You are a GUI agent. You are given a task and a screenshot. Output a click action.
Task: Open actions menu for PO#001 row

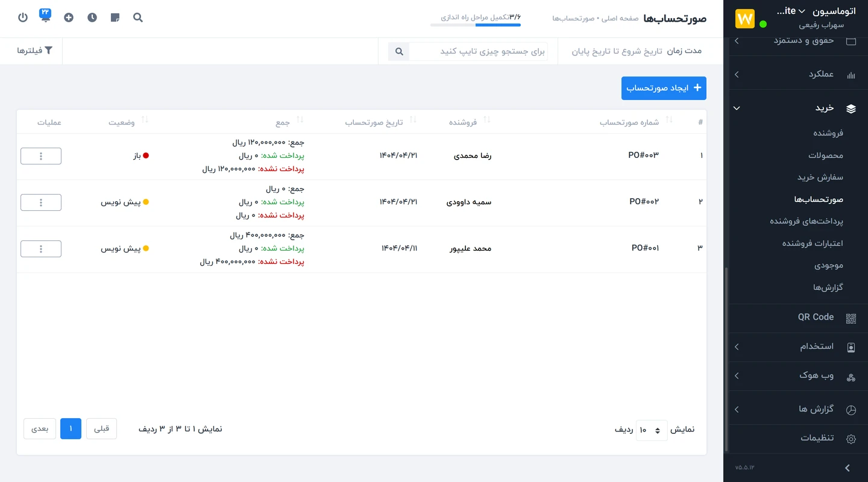click(x=41, y=249)
